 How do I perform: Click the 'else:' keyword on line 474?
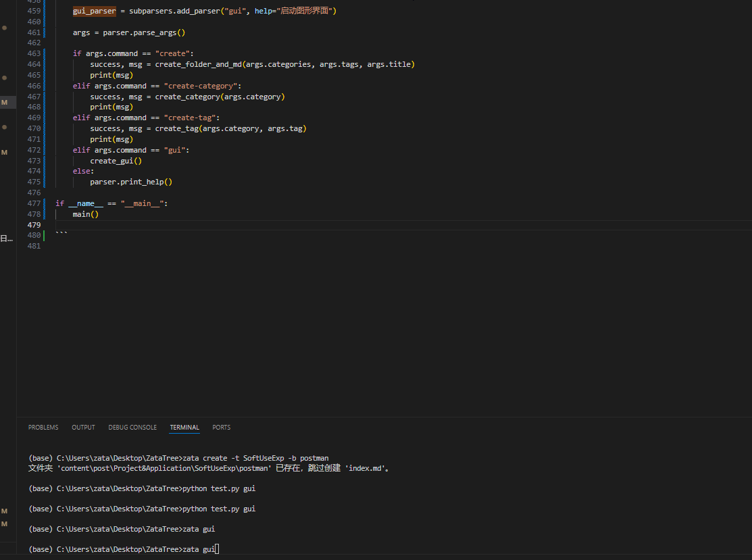[x=84, y=171]
